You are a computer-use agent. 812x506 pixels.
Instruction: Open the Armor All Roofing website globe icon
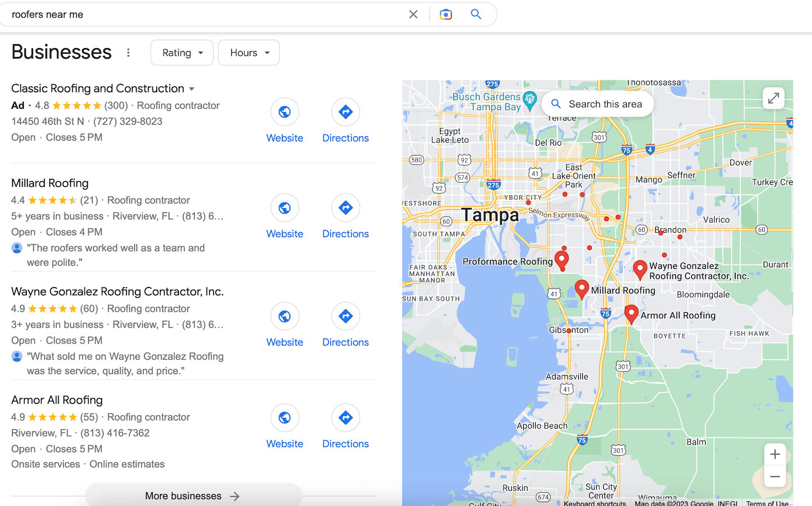(285, 418)
